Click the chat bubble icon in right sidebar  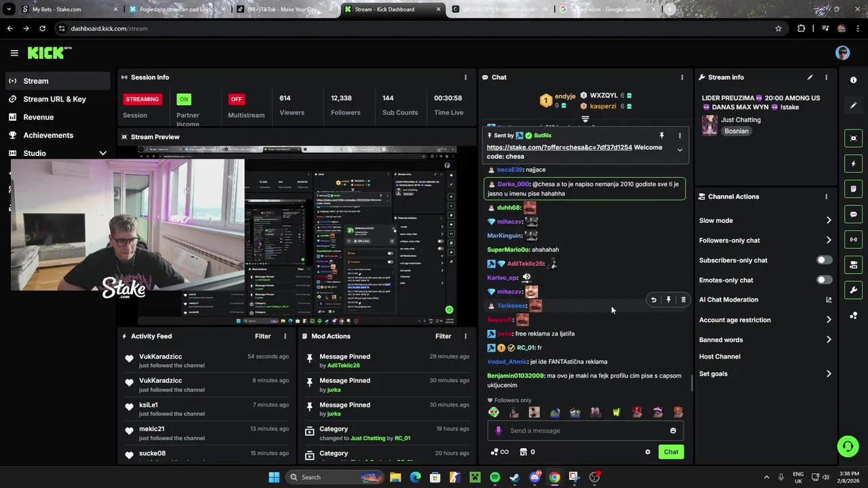(x=853, y=214)
